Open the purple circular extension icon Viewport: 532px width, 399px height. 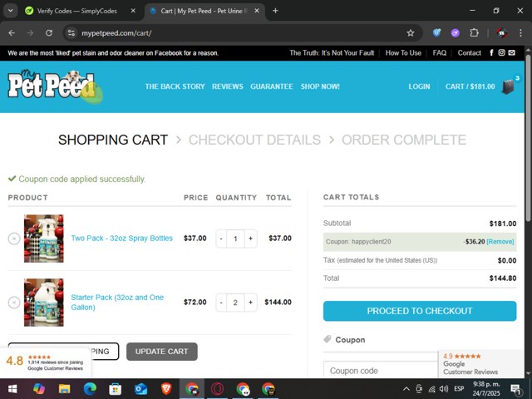click(456, 33)
